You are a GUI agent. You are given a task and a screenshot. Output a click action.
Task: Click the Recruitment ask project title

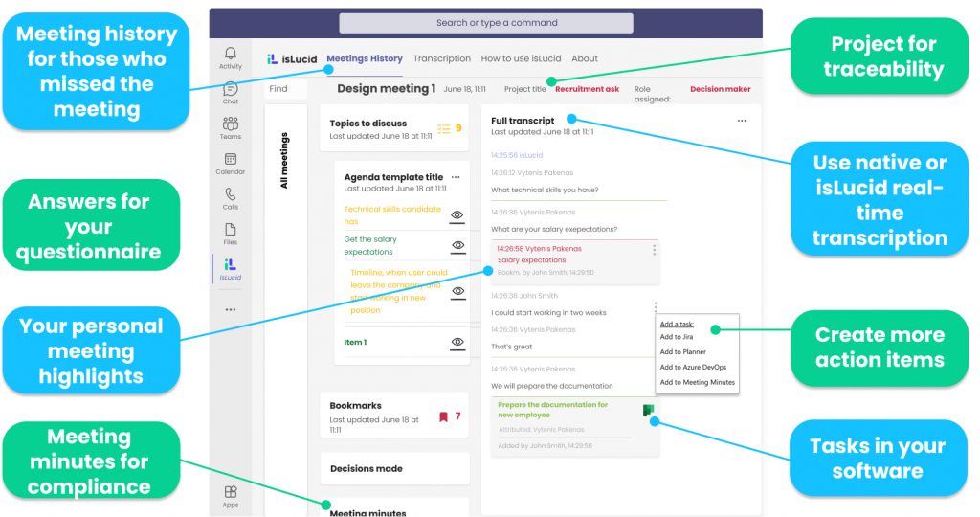click(587, 89)
